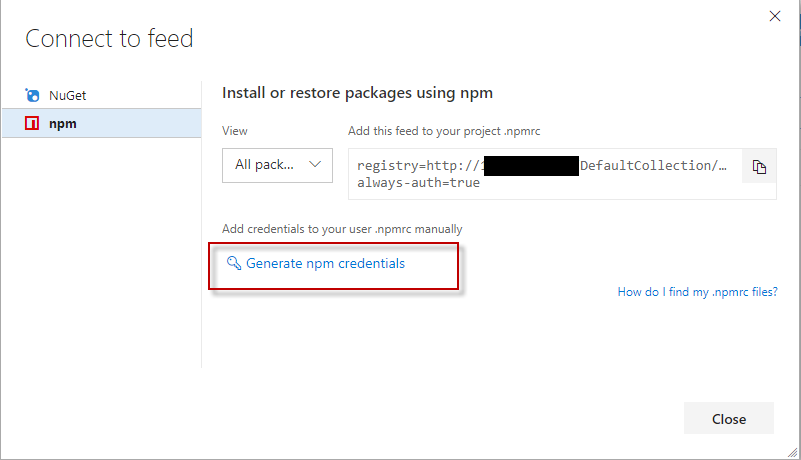Click the Install or restore packages heading
This screenshot has height=460, width=801.
[357, 93]
